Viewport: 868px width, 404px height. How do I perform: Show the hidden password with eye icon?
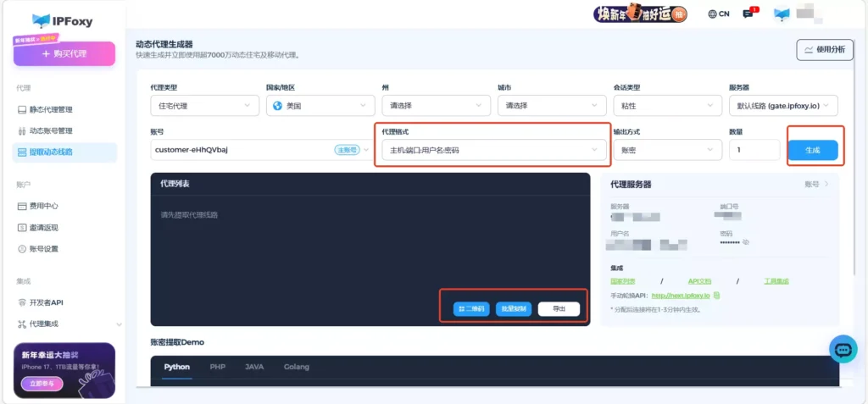pos(747,242)
